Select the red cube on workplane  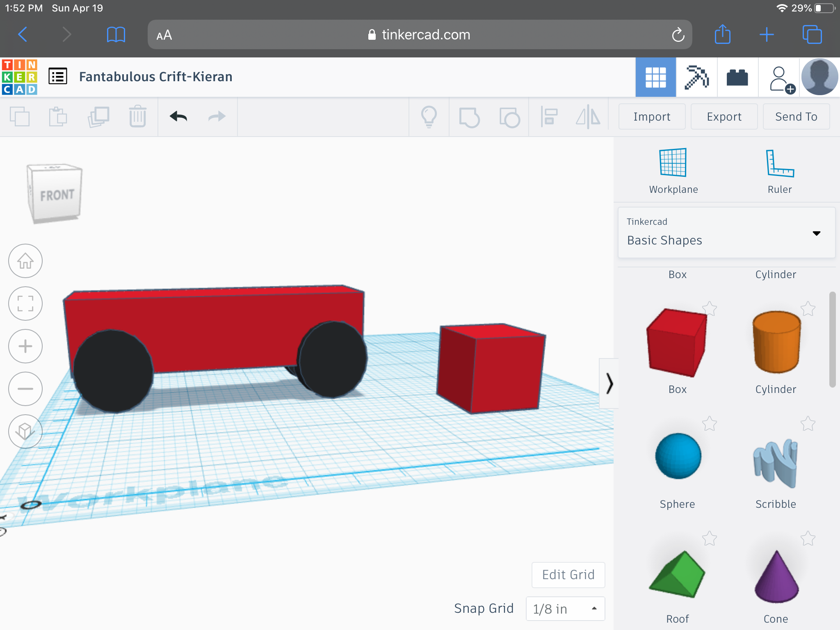pyautogui.click(x=491, y=368)
